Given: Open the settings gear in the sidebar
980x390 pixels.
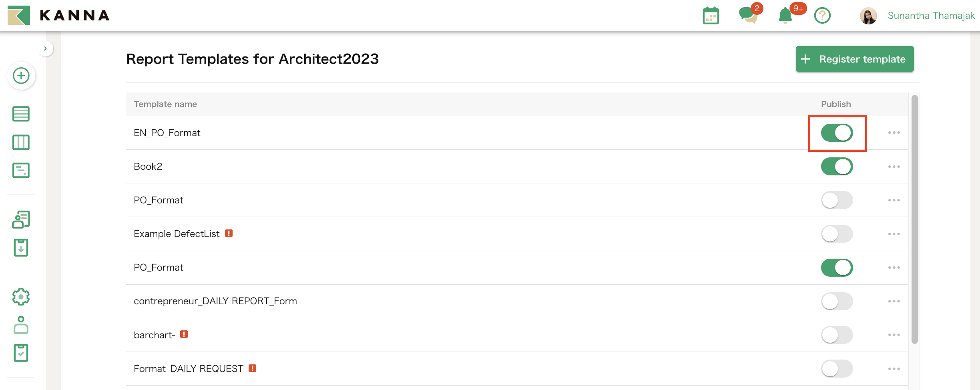Looking at the screenshot, I should [20, 297].
